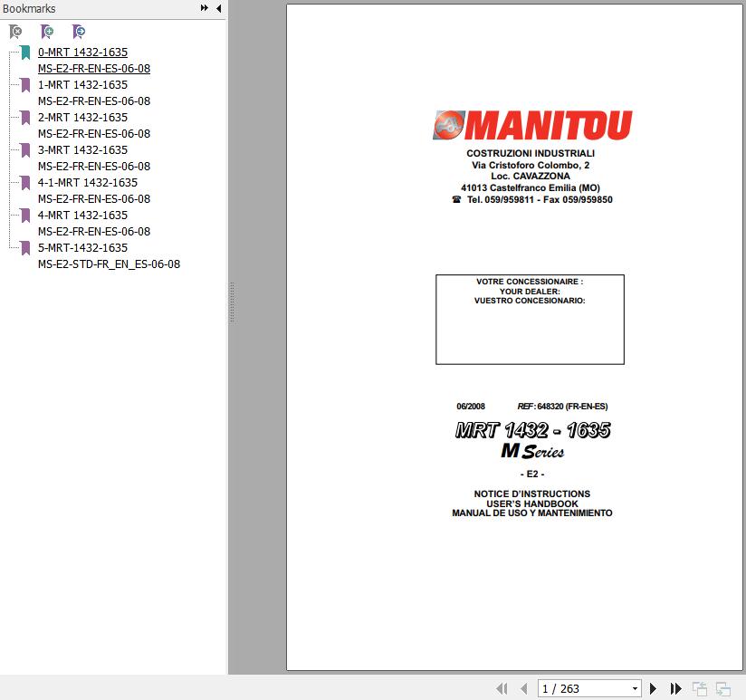Open the page number dropdown arrow
746x700 pixels.
tap(635, 688)
